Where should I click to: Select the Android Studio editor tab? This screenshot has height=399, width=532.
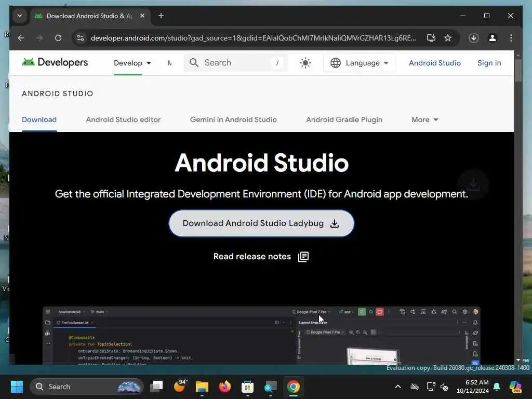tap(123, 119)
